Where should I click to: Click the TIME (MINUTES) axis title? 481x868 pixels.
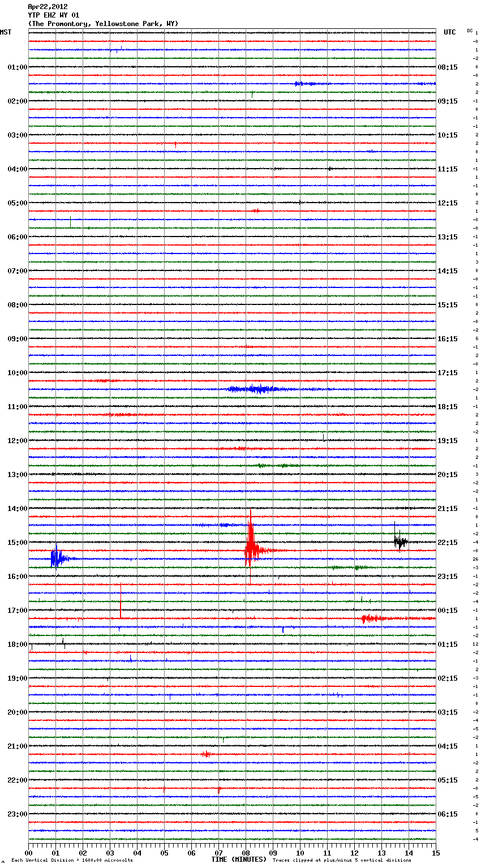(239, 860)
